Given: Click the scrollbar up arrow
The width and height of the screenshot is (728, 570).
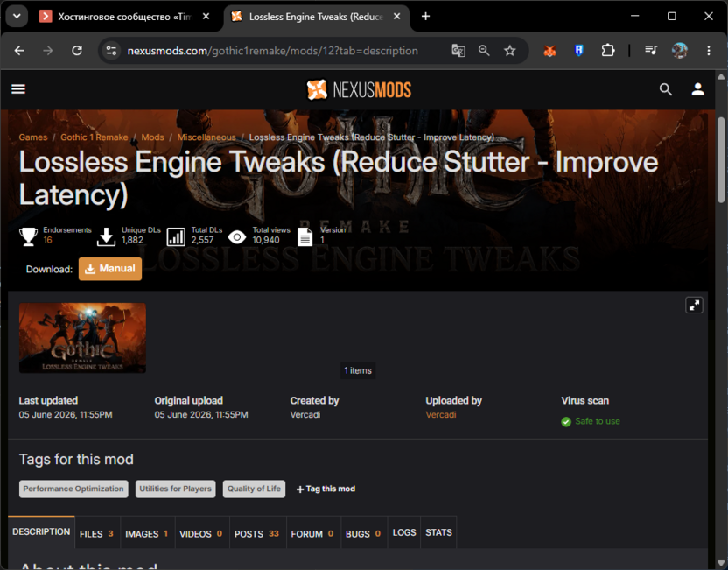Looking at the screenshot, I should [x=721, y=76].
